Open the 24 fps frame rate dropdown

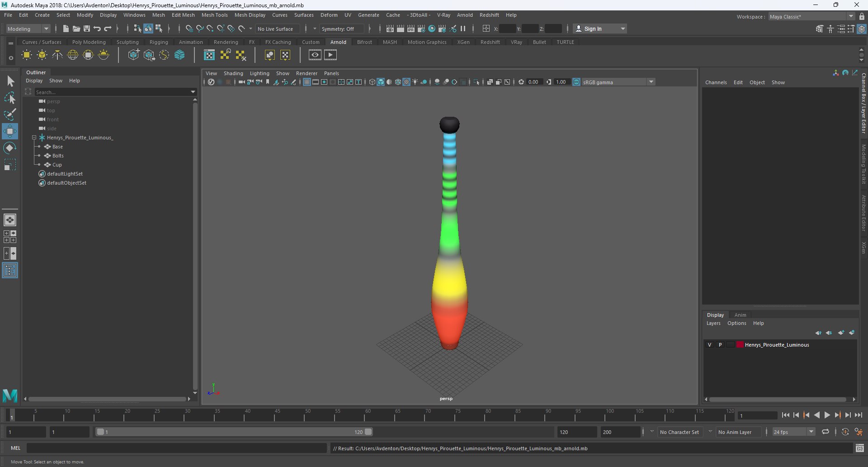coord(793,432)
